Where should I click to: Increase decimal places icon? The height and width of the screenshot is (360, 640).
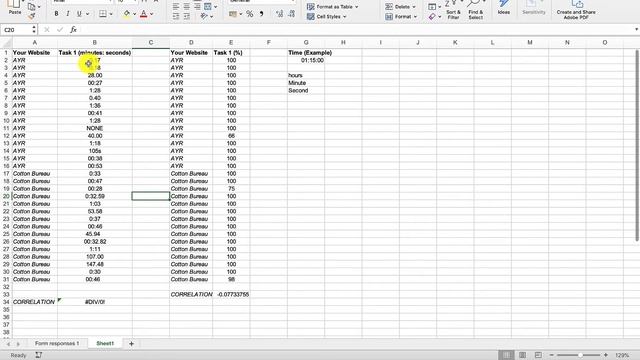[x=280, y=14]
